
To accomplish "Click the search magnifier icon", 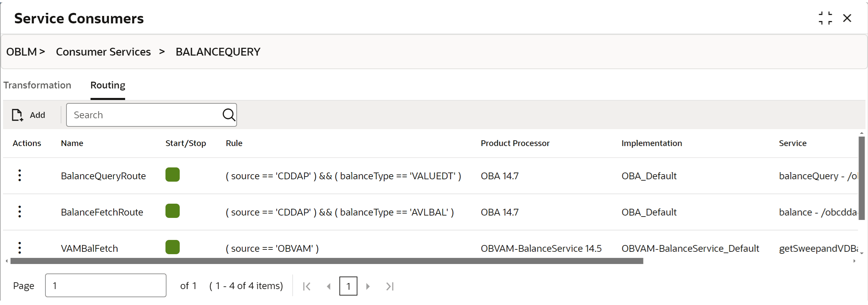I will (229, 115).
